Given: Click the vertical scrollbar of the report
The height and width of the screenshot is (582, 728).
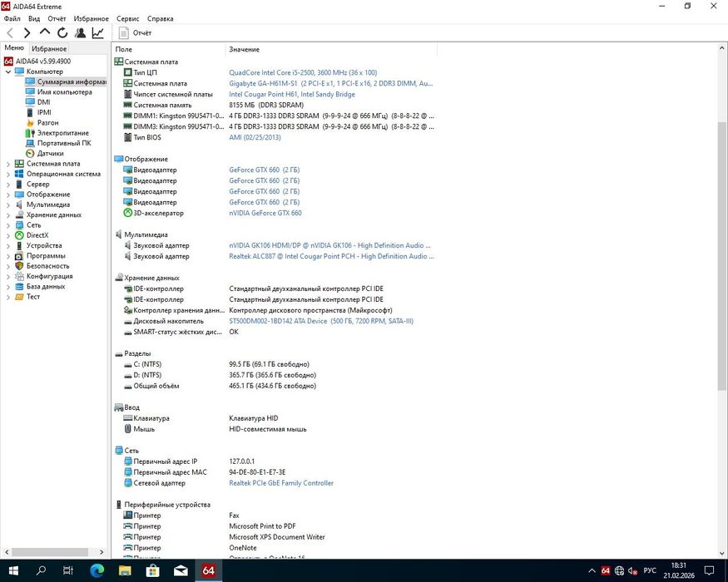Looking at the screenshot, I should 722,255.
